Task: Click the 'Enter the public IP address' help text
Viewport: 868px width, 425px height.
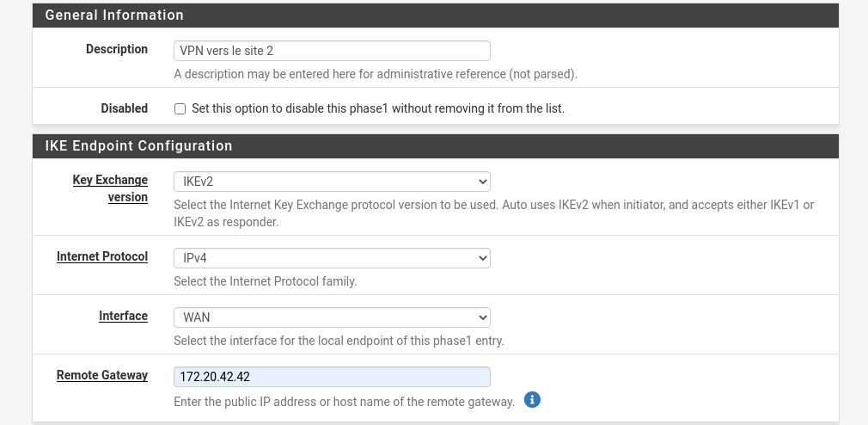Action: click(x=344, y=402)
